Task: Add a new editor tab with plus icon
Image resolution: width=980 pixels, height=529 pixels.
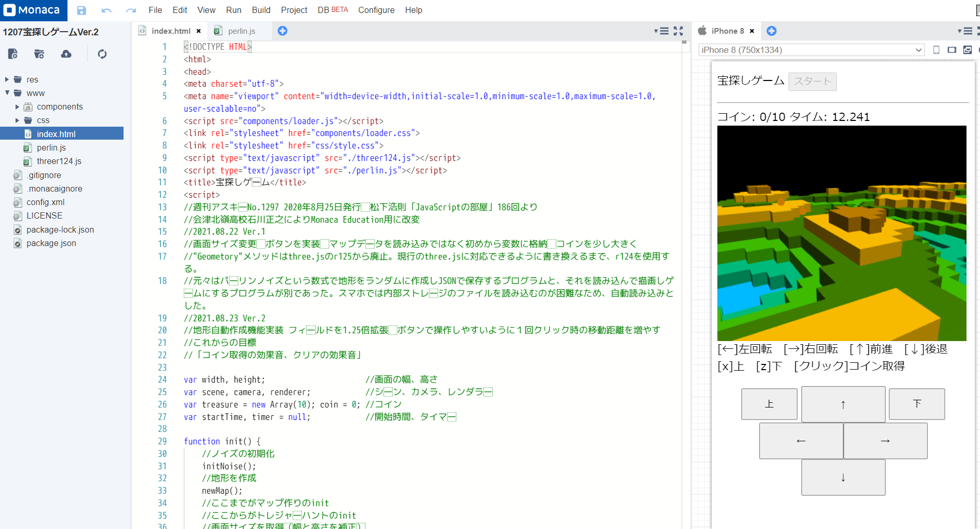Action: point(282,31)
